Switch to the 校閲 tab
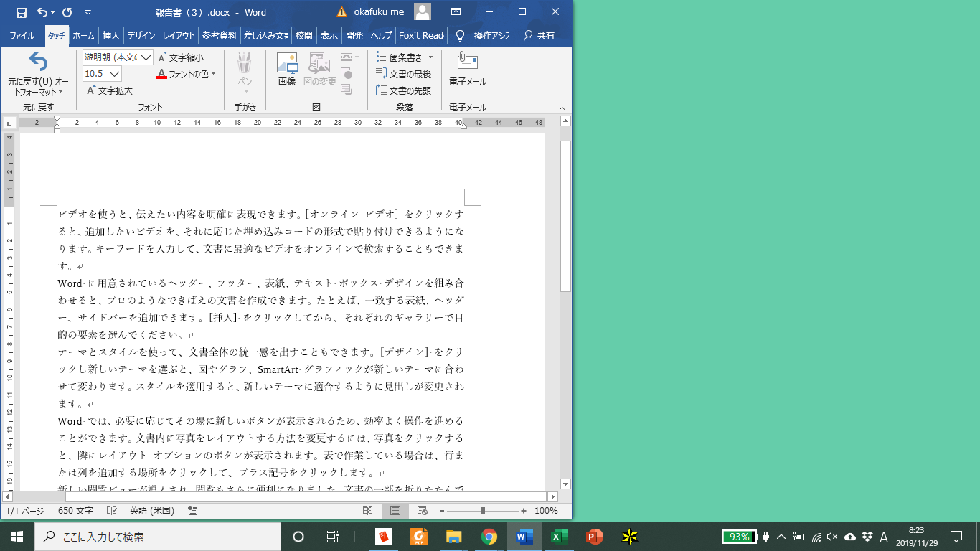Viewport: 980px width, 551px height. (x=304, y=35)
